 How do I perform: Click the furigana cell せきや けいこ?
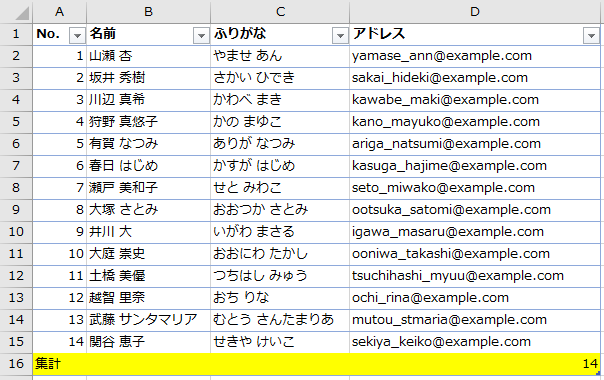click(x=280, y=342)
